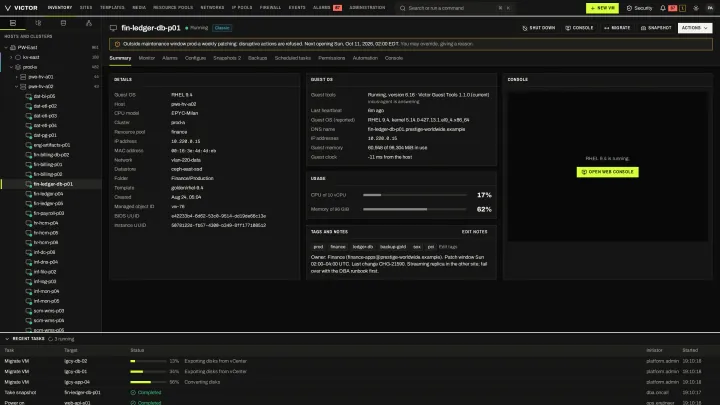Click the search magnifier icon
720x405 pixels.
click(x=403, y=8)
